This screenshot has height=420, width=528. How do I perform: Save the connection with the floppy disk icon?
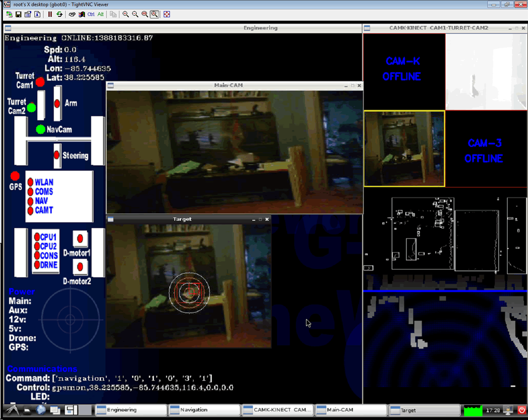[19, 14]
